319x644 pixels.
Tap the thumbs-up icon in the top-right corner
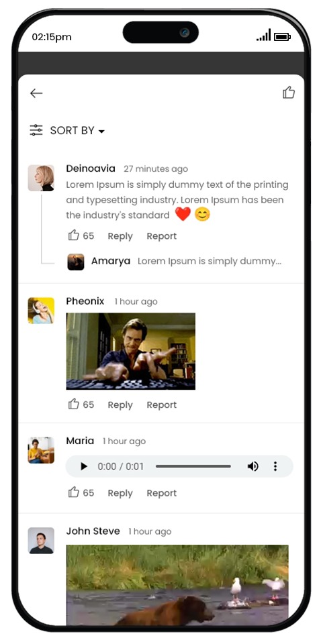point(289,93)
